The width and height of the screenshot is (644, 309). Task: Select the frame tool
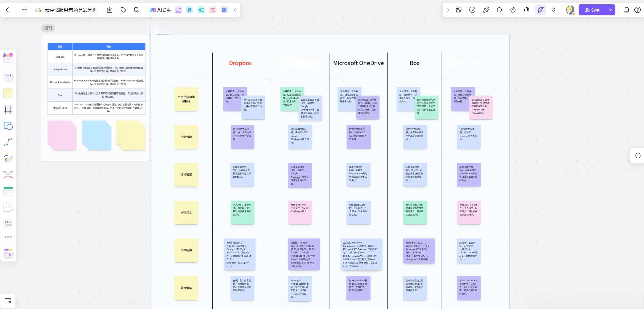(x=8, y=109)
